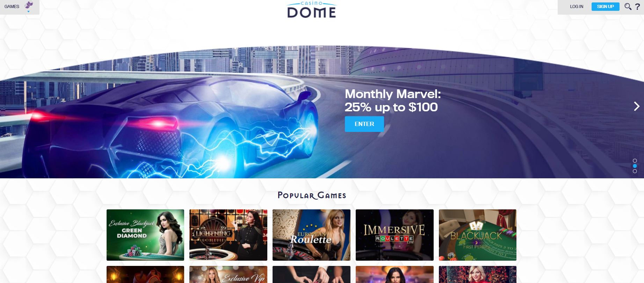This screenshot has height=283, width=644.
Task: Select the first carousel dot
Action: (x=635, y=161)
